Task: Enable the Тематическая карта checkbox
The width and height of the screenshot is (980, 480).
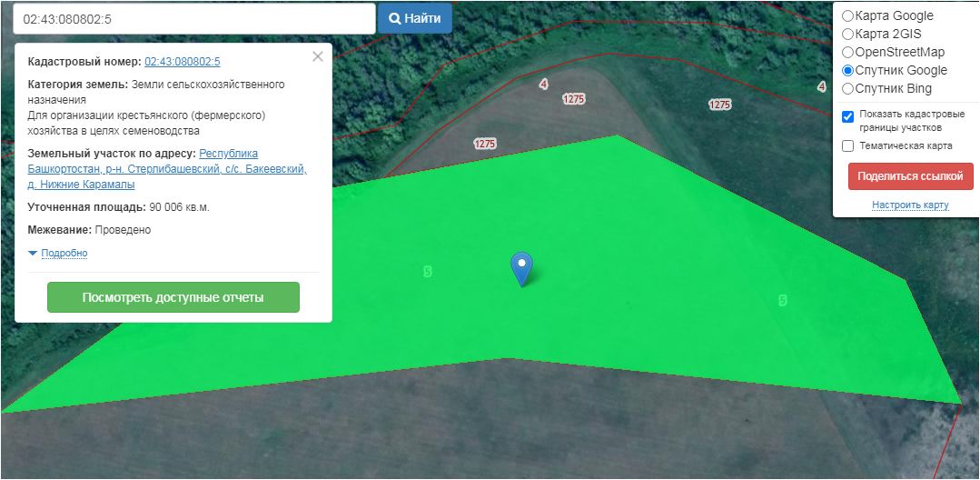Action: point(847,145)
